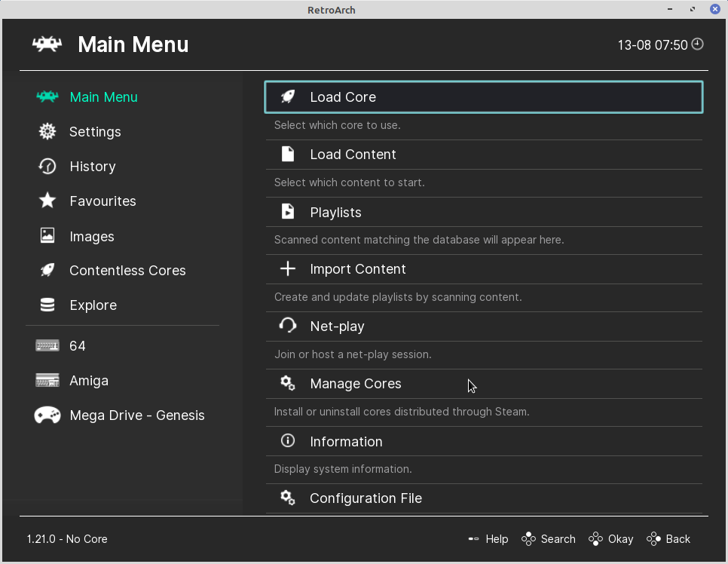The image size is (728, 564).
Task: Open the Mega Drive - Genesis label
Action: tap(137, 415)
